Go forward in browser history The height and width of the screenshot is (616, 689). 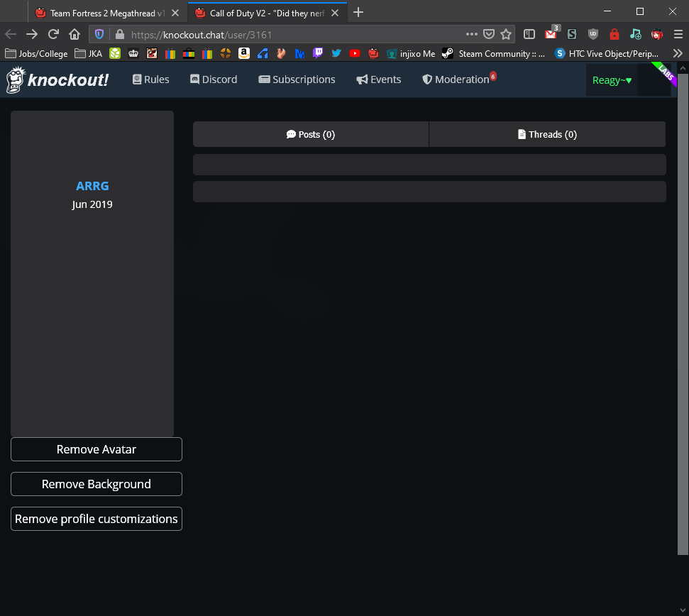32,34
